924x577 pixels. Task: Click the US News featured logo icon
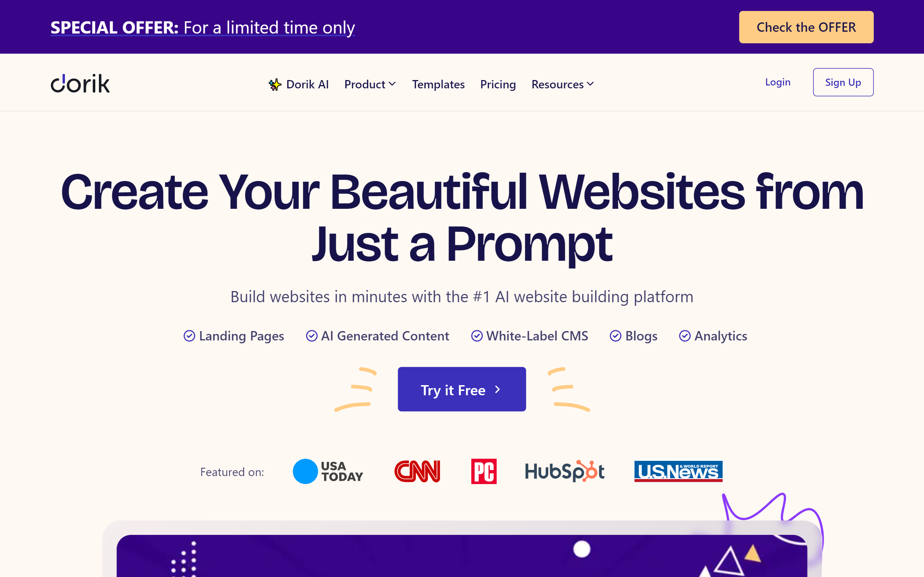[678, 471]
